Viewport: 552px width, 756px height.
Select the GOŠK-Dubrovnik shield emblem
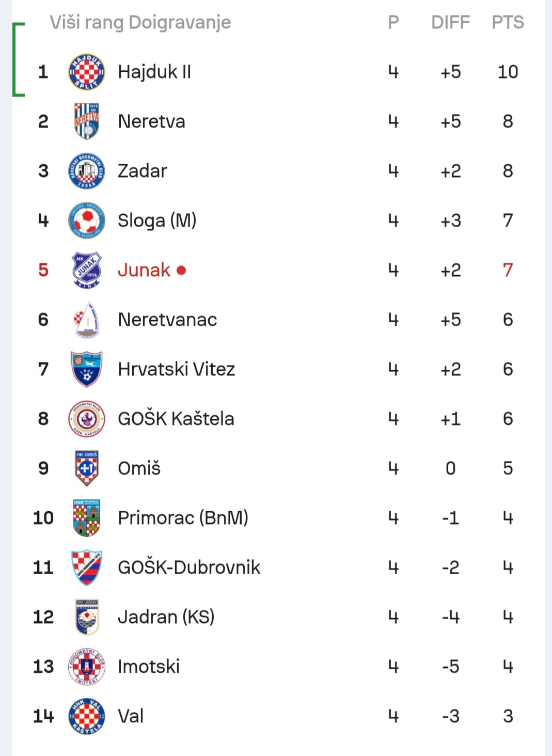(87, 568)
